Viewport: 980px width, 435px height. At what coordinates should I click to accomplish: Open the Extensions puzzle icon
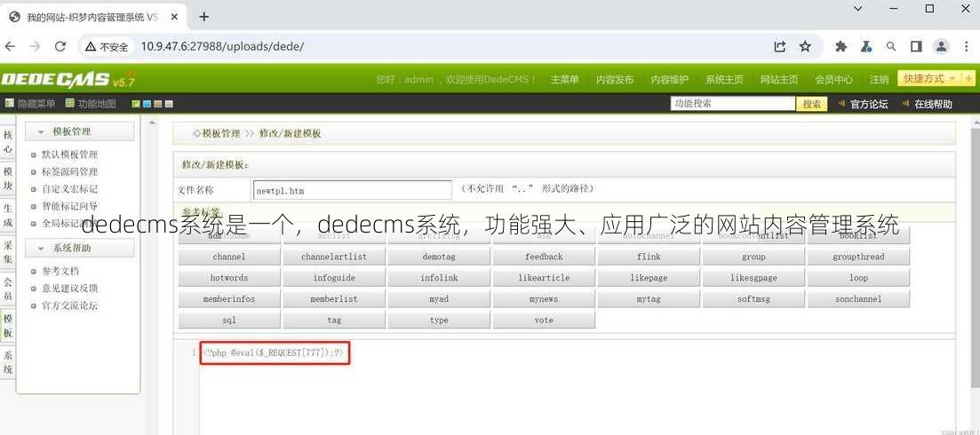(841, 46)
